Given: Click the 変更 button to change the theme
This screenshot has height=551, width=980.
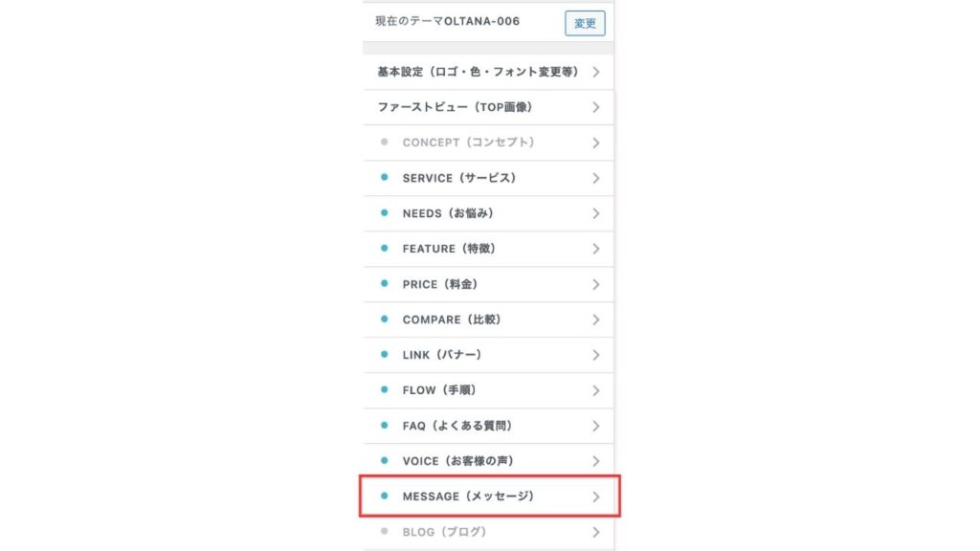Looking at the screenshot, I should point(585,23).
